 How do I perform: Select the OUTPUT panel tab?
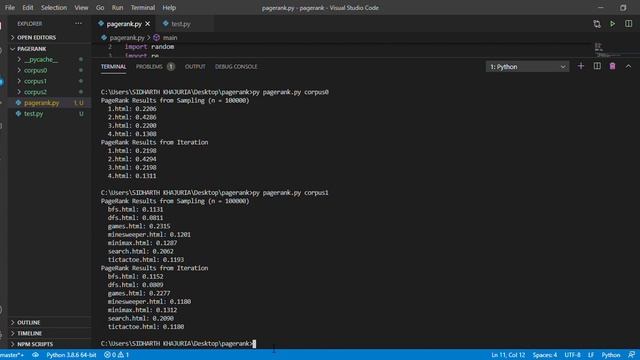(x=195, y=67)
